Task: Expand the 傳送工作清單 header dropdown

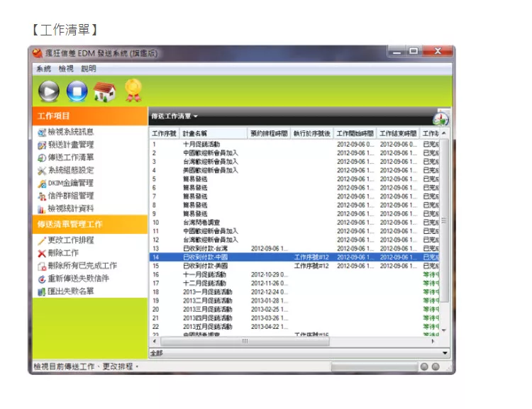Action: [x=174, y=116]
